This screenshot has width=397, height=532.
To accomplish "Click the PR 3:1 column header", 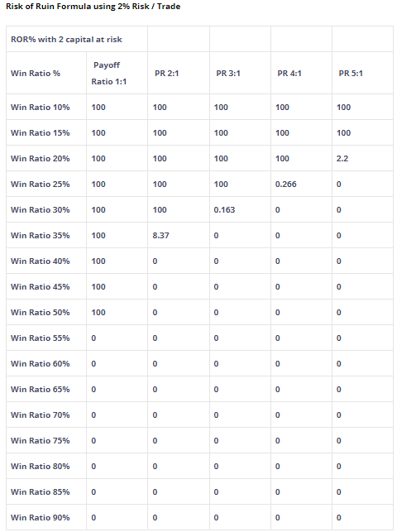I will pos(240,74).
